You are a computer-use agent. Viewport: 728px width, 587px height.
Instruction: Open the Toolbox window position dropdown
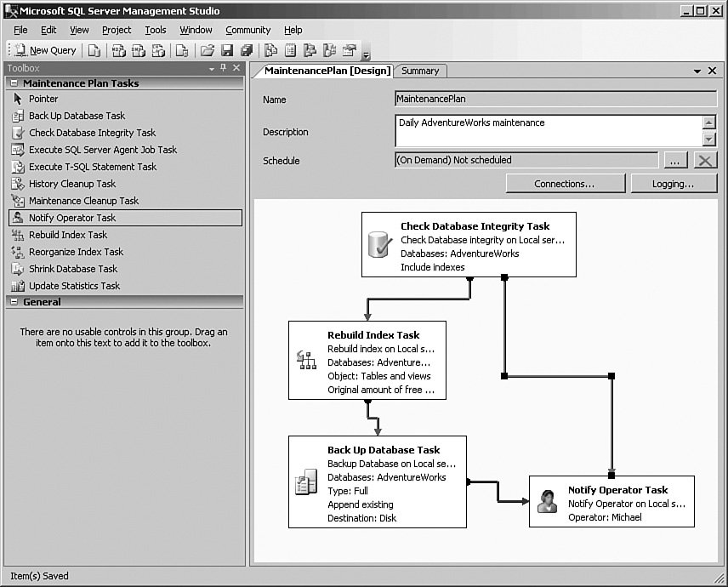212,69
